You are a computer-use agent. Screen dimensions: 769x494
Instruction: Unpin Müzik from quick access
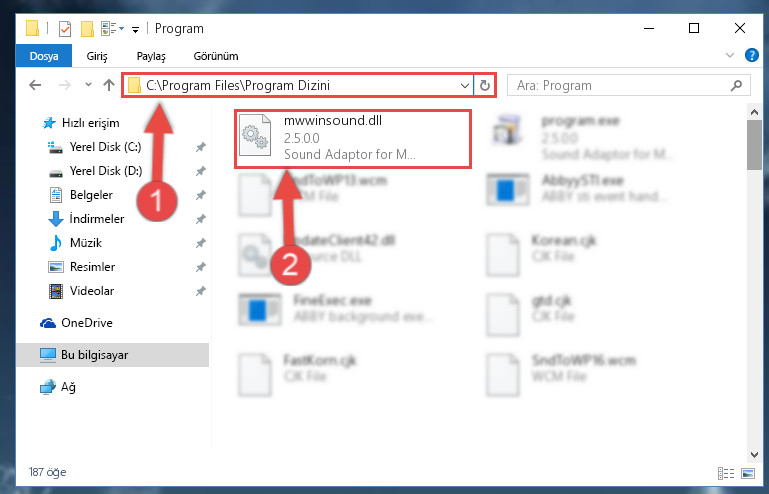(x=200, y=243)
